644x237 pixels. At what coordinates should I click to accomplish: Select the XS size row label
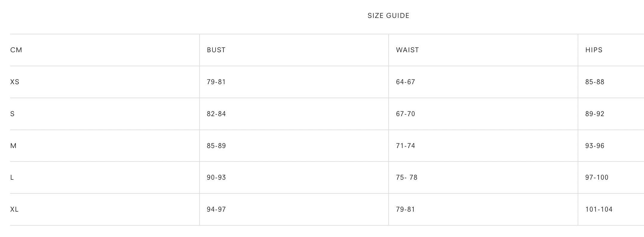[x=15, y=82]
